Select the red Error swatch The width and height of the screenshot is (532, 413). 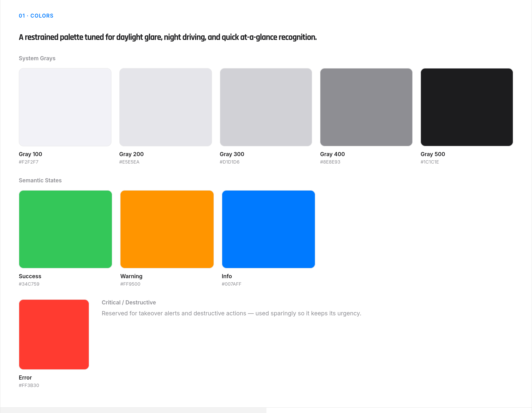coord(54,335)
